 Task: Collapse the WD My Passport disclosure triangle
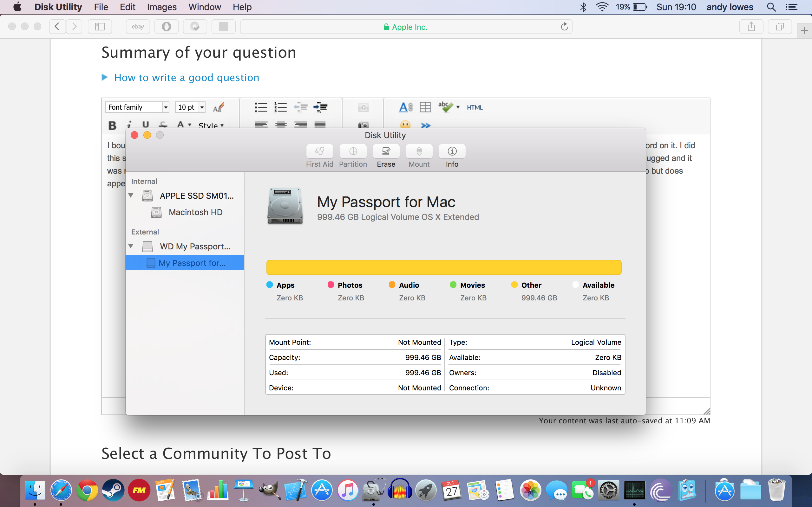click(131, 246)
